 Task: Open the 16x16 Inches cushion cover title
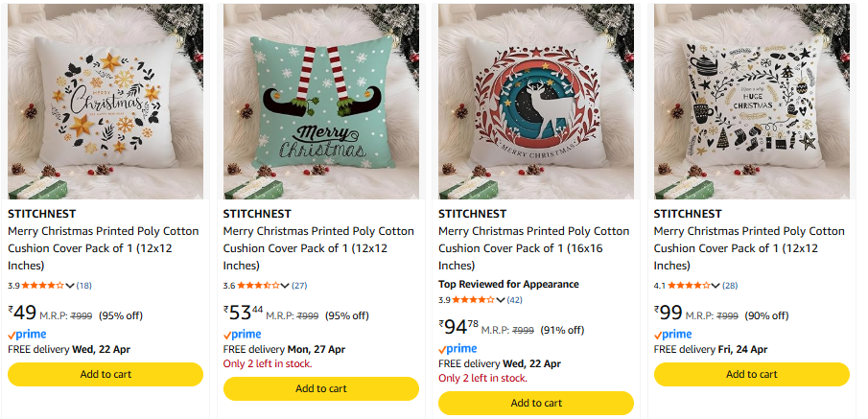click(x=533, y=247)
